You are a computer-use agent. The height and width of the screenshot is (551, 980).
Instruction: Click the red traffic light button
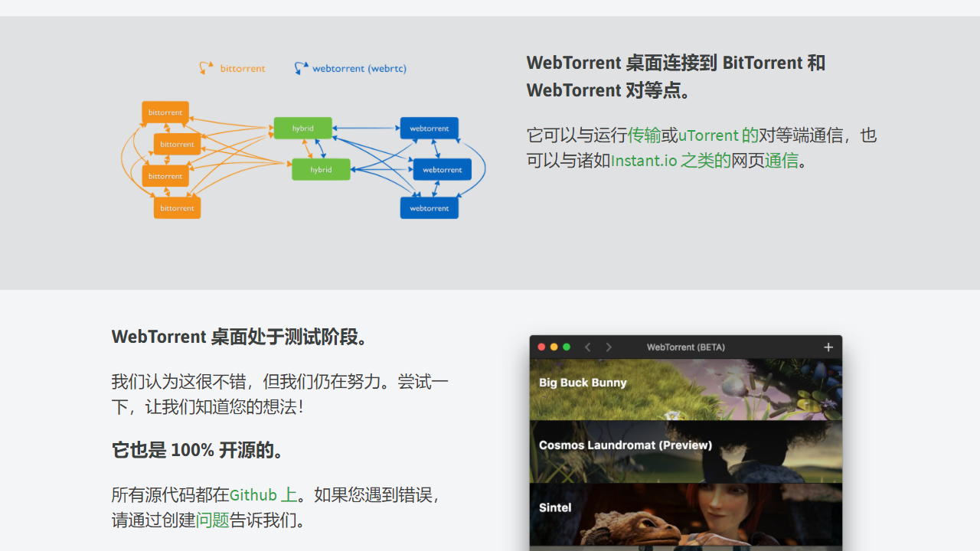(541, 347)
